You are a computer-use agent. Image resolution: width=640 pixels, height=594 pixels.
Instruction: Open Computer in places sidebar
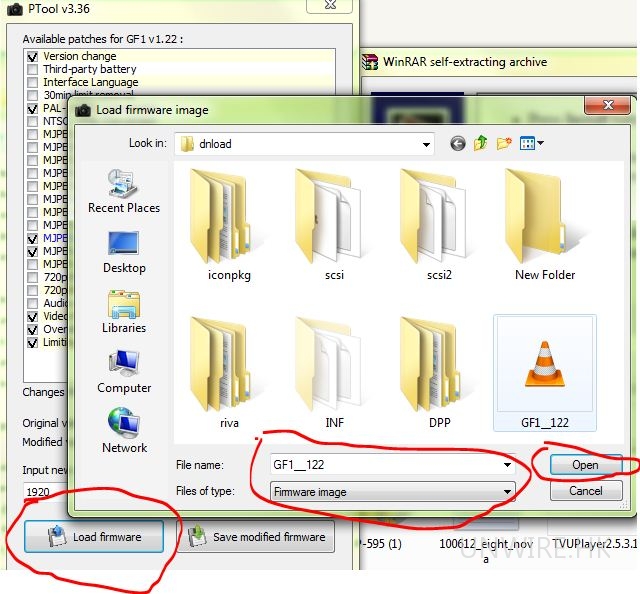[124, 371]
